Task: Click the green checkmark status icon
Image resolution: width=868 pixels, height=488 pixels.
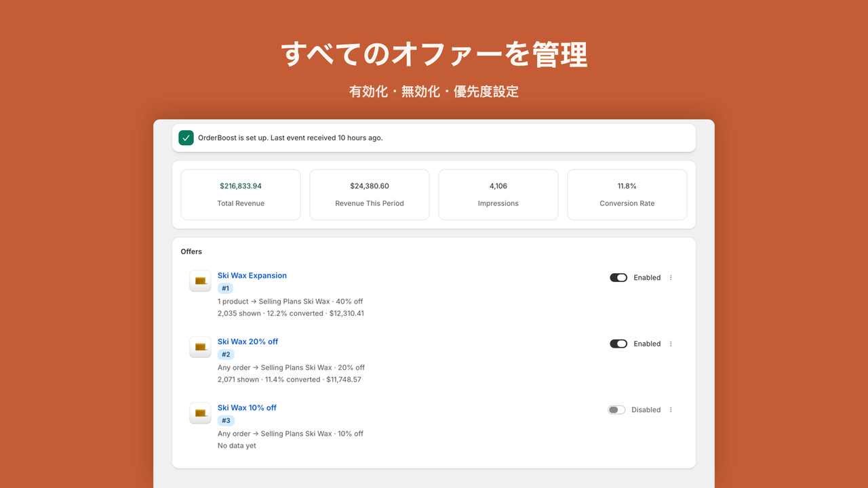Action: tap(186, 138)
